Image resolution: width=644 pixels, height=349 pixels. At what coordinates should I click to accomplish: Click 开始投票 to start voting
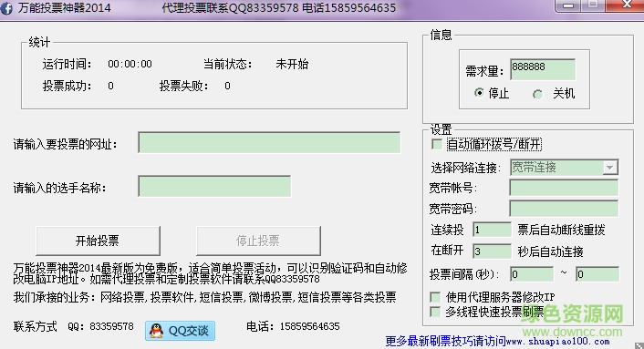(x=98, y=241)
